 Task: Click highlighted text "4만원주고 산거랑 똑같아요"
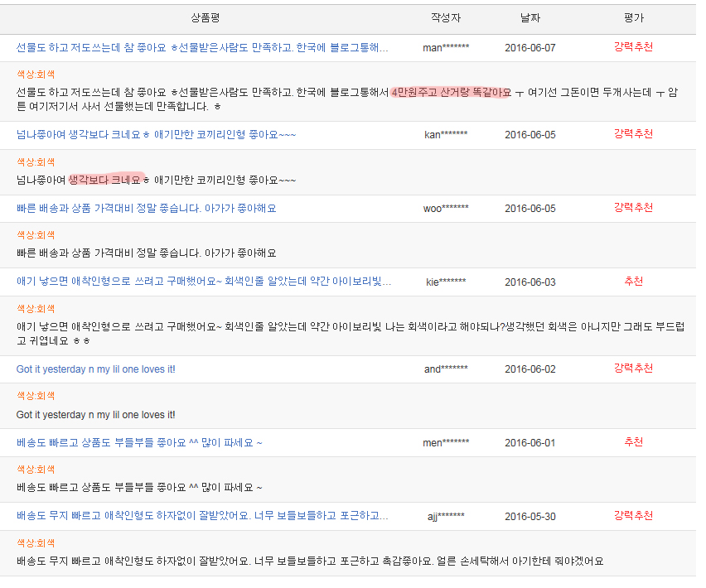coord(451,92)
